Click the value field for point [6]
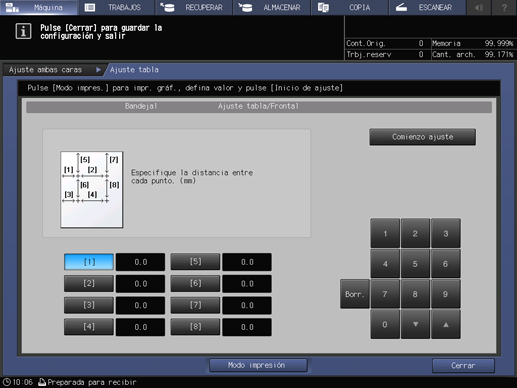The width and height of the screenshot is (517, 388). pos(247,284)
